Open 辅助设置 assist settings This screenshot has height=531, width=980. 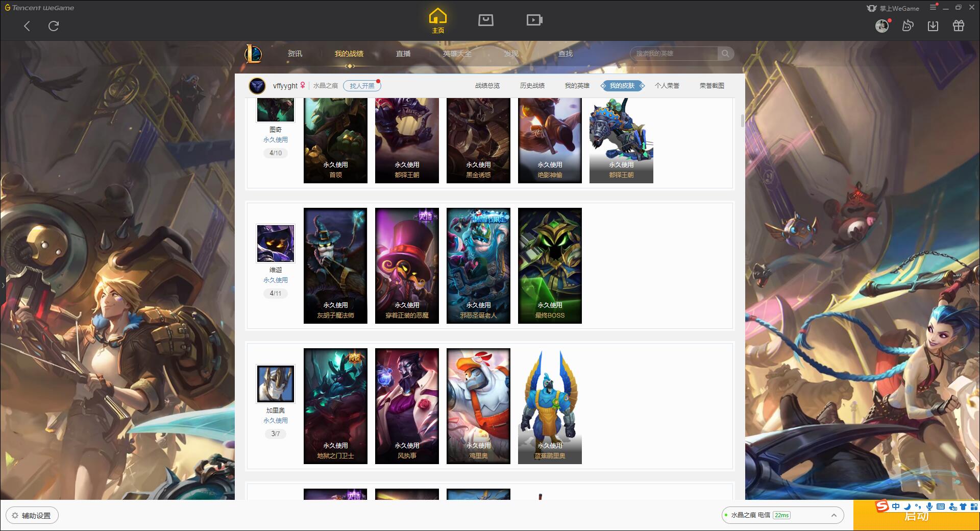[32, 516]
